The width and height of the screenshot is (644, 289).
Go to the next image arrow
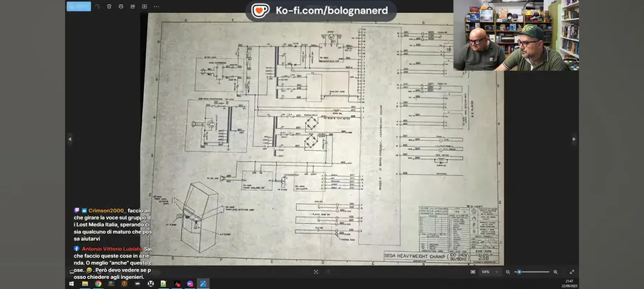coord(574,139)
